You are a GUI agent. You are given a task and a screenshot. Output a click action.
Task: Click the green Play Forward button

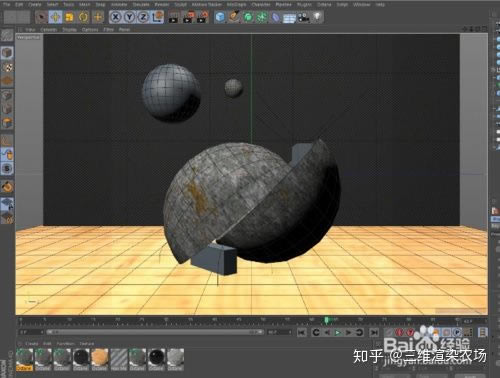click(x=338, y=332)
